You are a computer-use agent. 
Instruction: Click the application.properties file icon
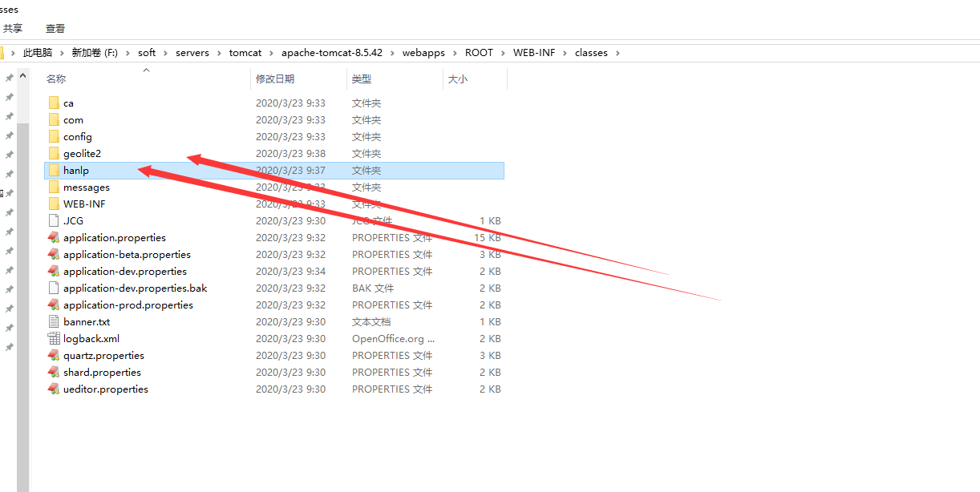click(54, 237)
